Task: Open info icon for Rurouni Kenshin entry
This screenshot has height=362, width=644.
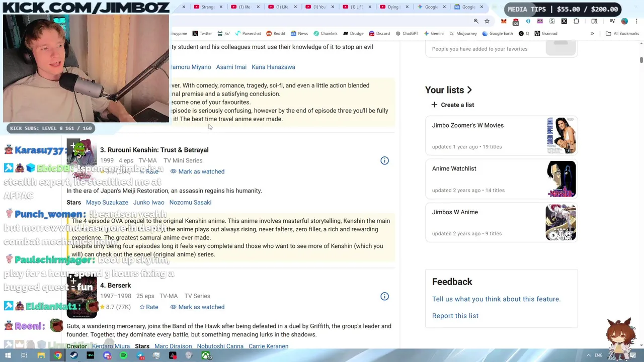Action: click(x=384, y=160)
